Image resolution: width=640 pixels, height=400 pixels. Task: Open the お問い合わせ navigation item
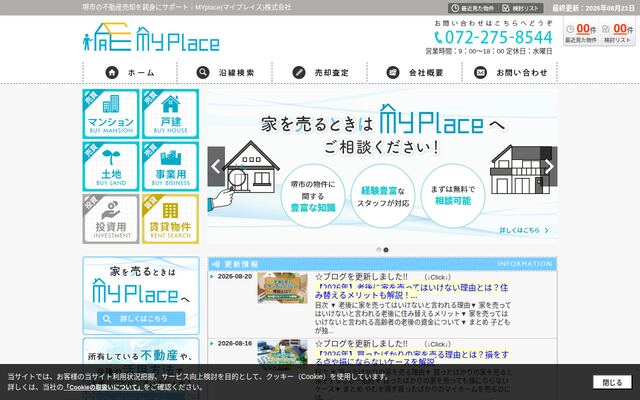click(509, 73)
